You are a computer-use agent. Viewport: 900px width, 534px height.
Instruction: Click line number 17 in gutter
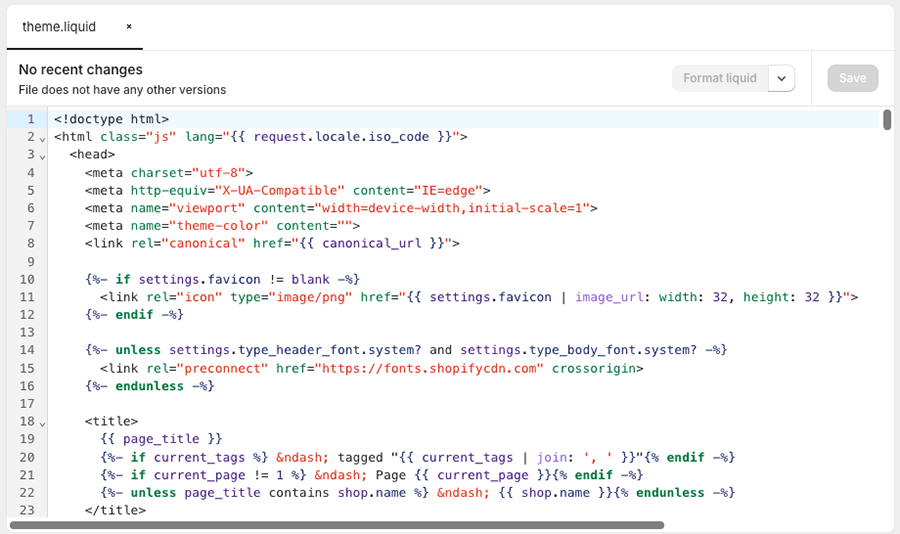[x=27, y=404]
